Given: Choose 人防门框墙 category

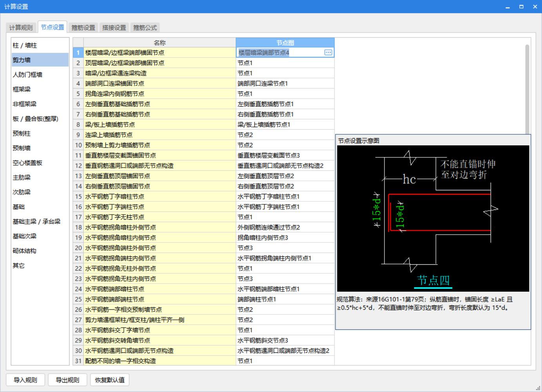Looking at the screenshot, I should pos(40,74).
